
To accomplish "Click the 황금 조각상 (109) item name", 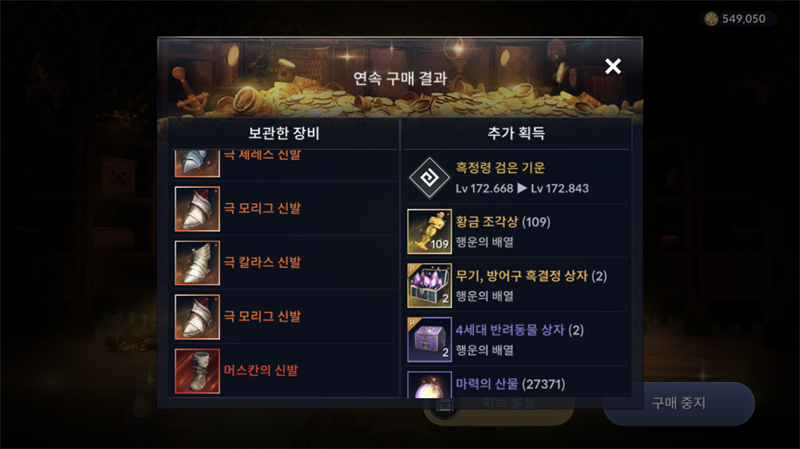I will click(503, 222).
